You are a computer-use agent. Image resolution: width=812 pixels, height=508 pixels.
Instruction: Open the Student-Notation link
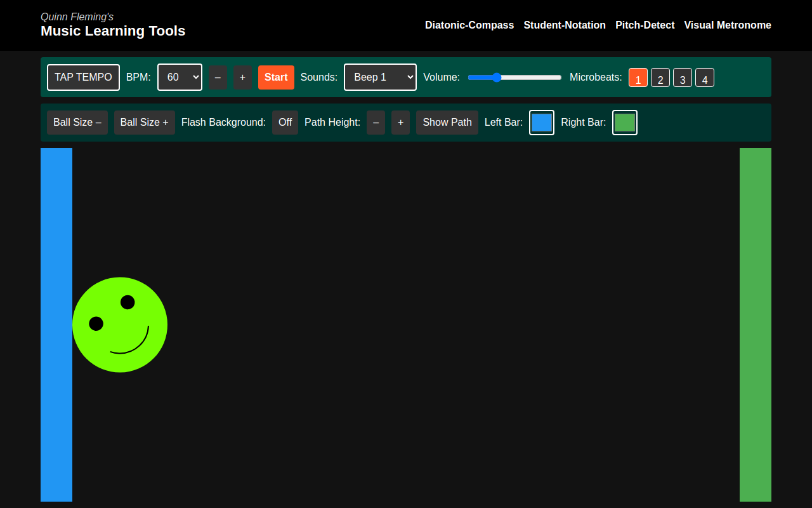click(x=565, y=25)
